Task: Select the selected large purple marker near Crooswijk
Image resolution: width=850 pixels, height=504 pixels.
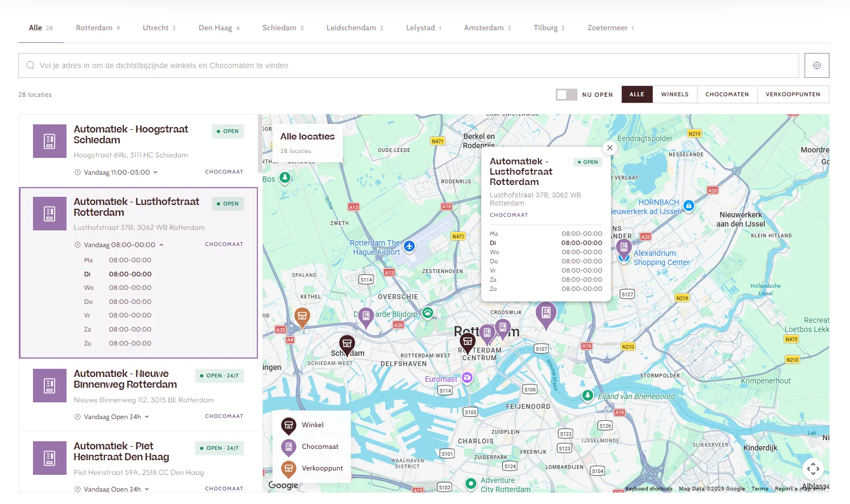Action: [546, 315]
